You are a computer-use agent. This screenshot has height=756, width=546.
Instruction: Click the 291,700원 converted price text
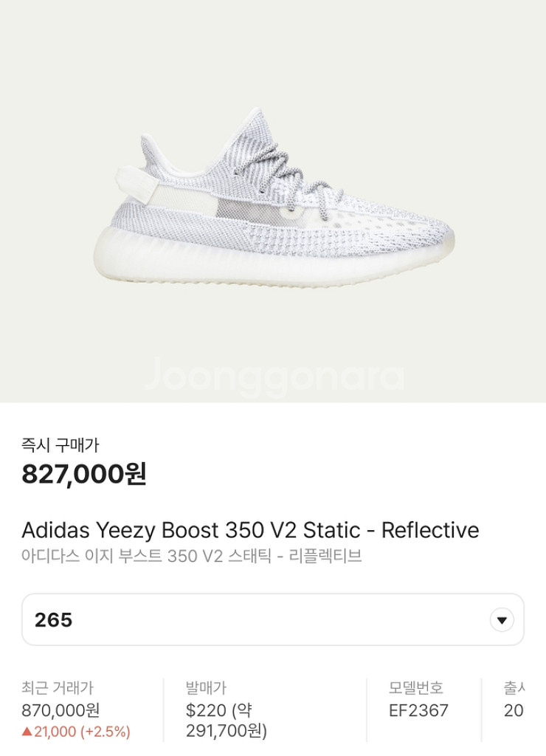point(226,732)
